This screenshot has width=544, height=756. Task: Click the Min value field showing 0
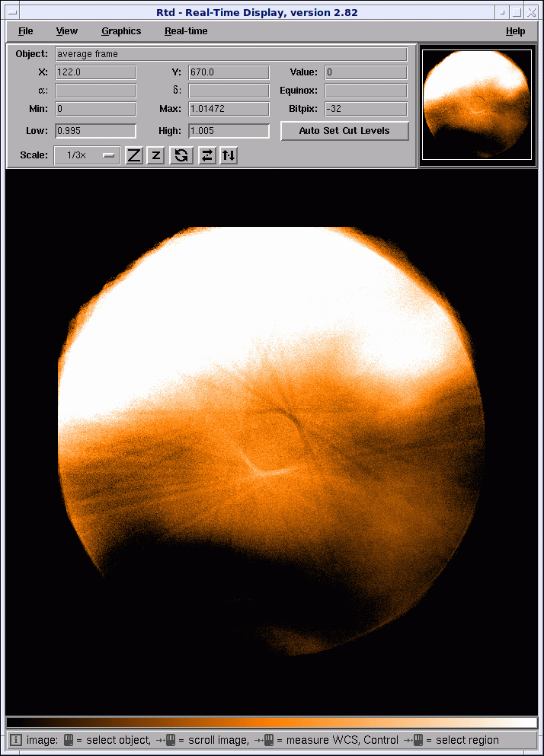[95, 109]
